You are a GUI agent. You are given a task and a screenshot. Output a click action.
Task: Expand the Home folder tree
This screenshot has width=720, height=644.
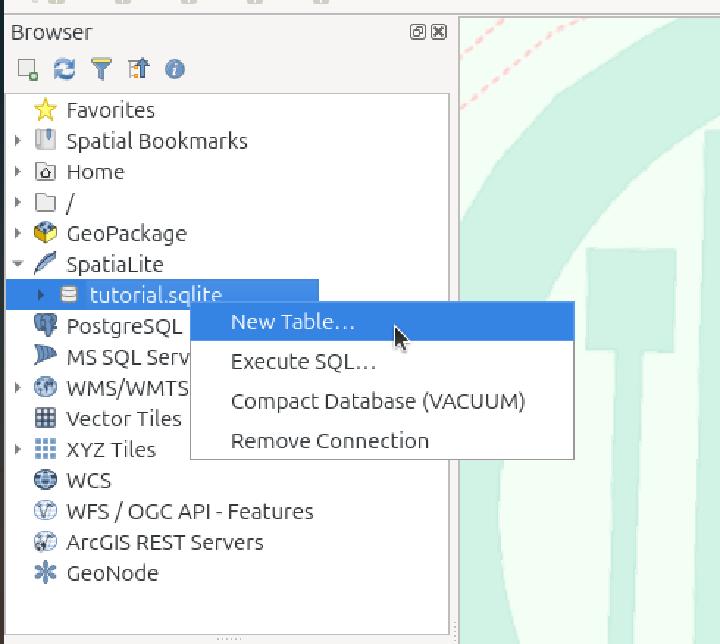tap(18, 172)
